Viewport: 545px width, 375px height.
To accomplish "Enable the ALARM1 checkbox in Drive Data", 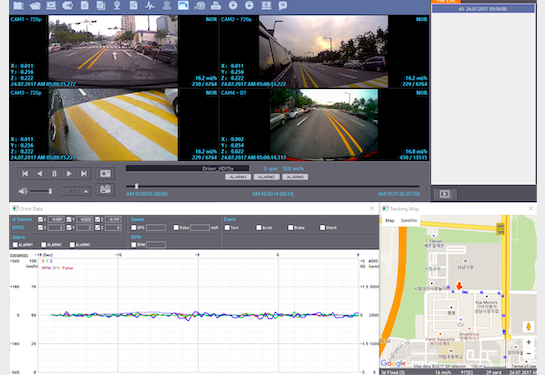I will (15, 245).
